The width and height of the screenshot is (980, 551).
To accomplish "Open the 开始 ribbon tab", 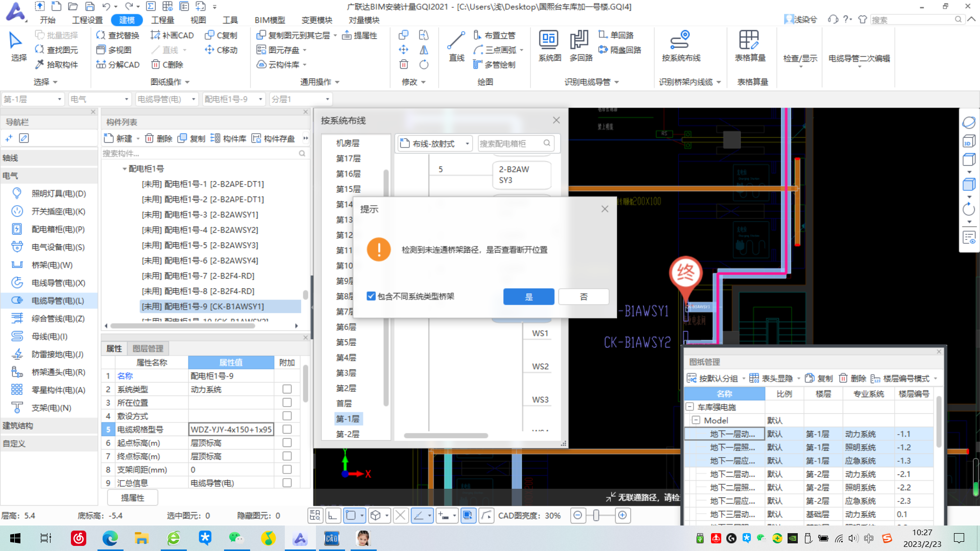I will click(x=48, y=20).
